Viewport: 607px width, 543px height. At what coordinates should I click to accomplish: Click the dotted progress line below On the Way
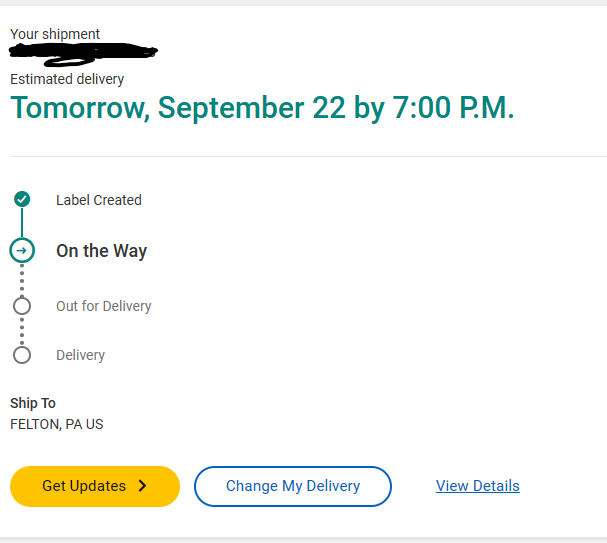click(22, 279)
